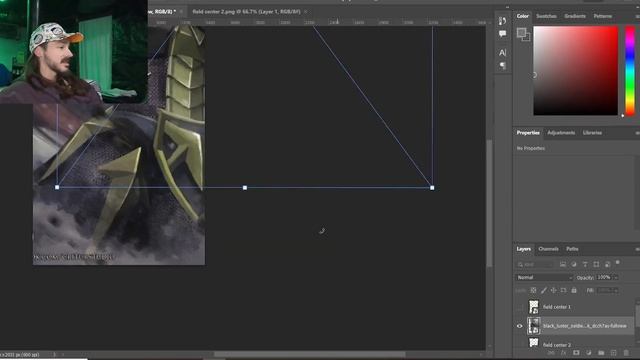Click the bottom-right transform handle
640x360 pixels.
point(432,188)
